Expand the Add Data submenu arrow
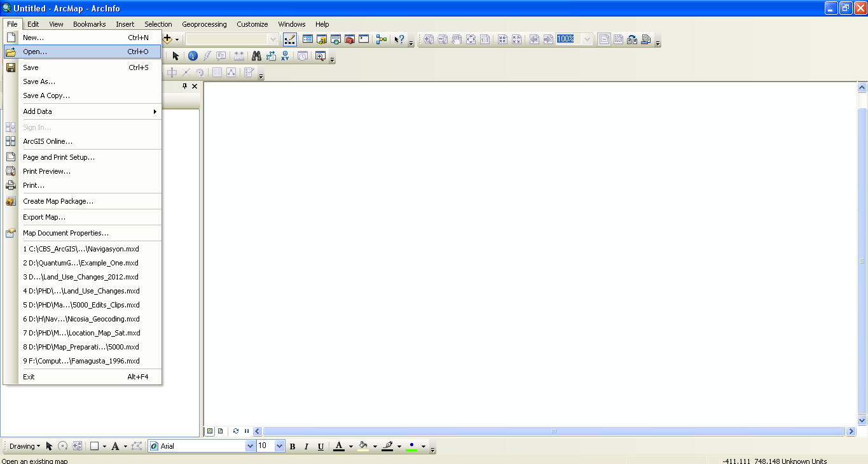Viewport: 868px width, 464px height. click(x=155, y=111)
